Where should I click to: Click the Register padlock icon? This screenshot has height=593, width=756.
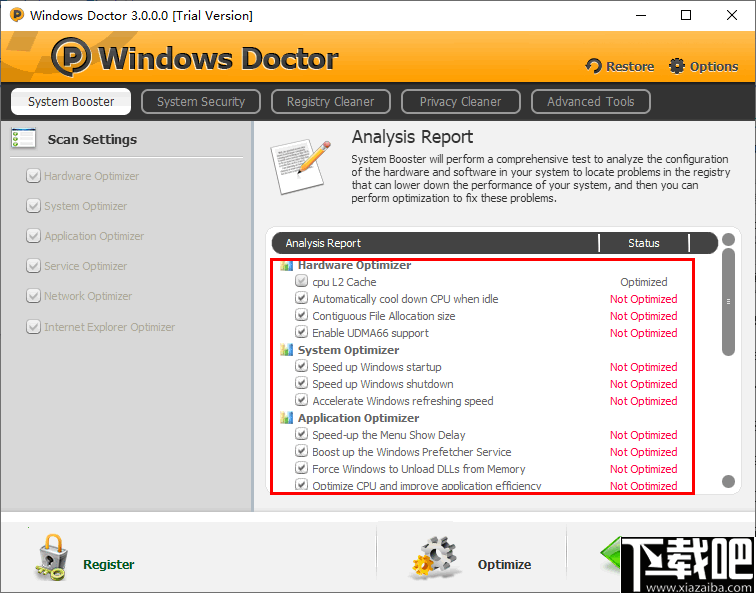pos(51,557)
